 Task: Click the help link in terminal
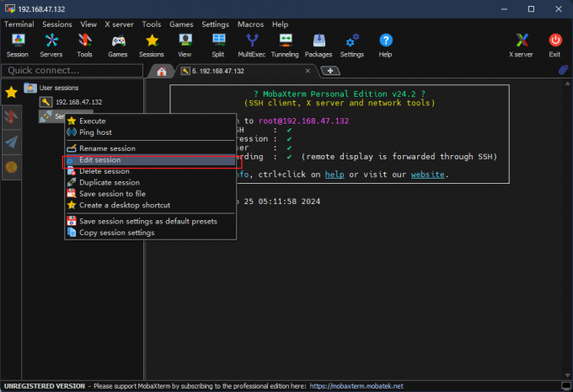(x=335, y=175)
